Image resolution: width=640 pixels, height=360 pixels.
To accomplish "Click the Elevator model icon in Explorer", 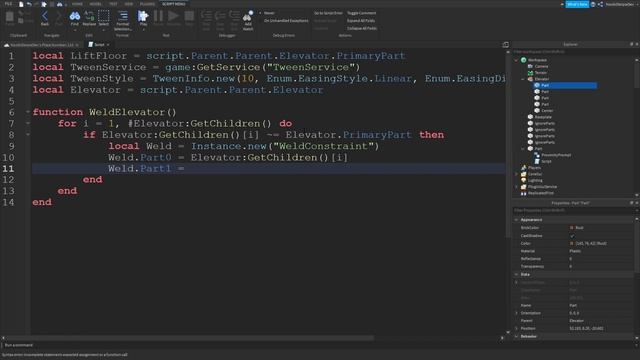I will pos(530,79).
